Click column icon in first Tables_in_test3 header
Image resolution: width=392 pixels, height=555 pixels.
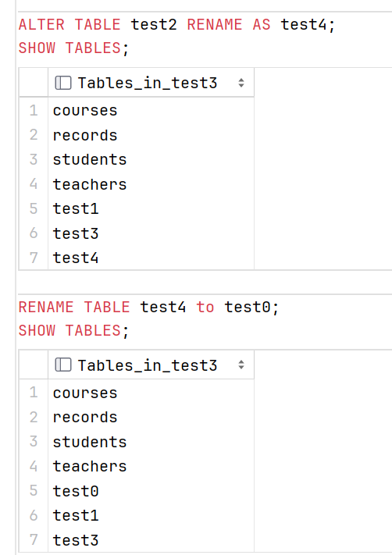(x=63, y=83)
